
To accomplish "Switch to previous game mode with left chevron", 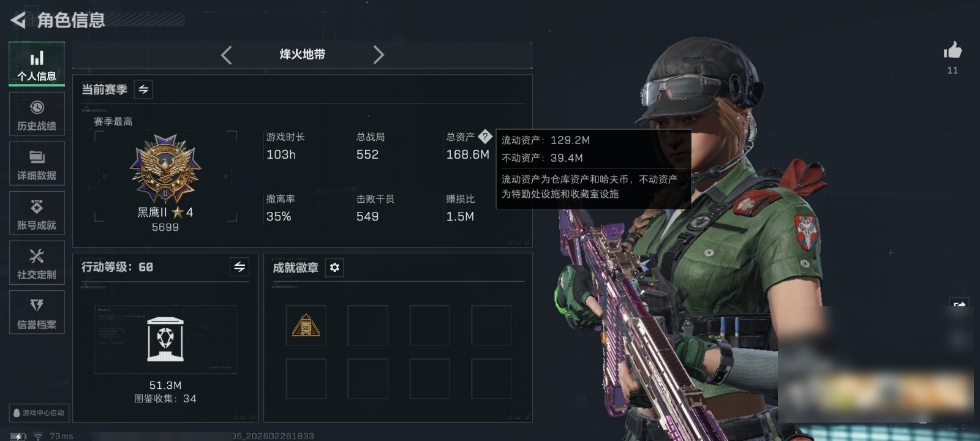I will coord(227,55).
